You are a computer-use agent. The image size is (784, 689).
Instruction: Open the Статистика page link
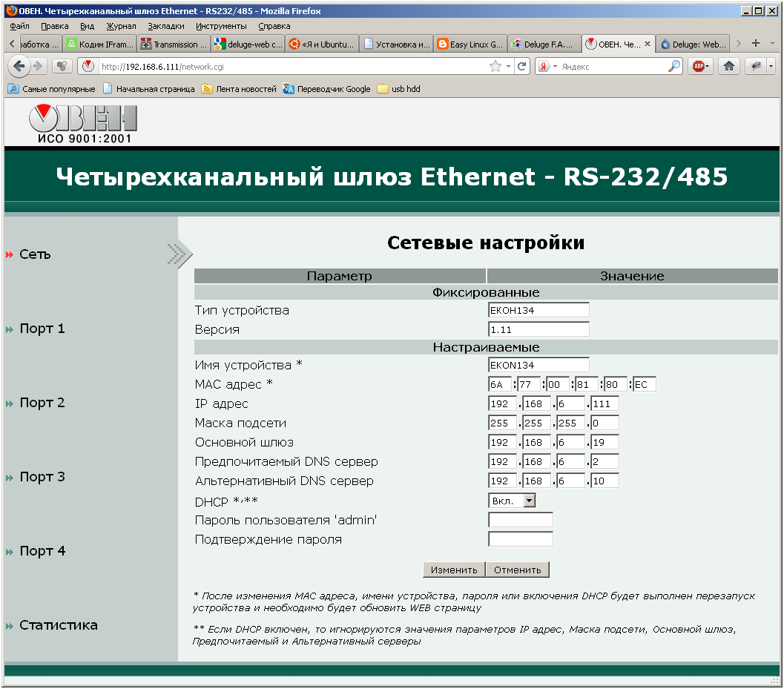pos(58,625)
